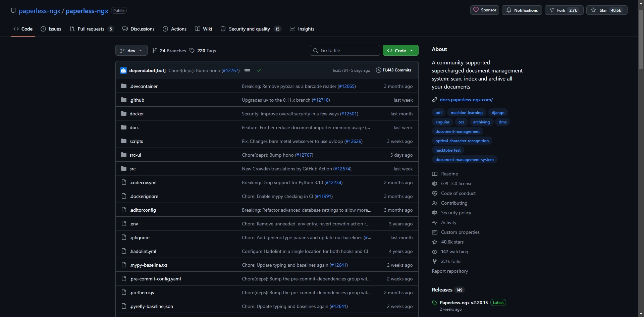644x317 pixels.
Task: Open pull request #12767 in latest commit
Action: [230, 70]
